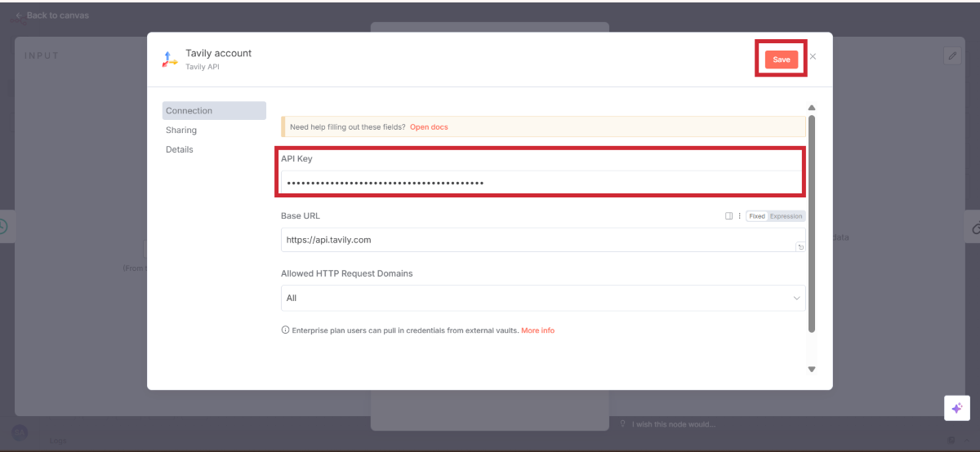This screenshot has width=980, height=452.
Task: Click the side panel icon by Base URL
Action: click(x=729, y=216)
